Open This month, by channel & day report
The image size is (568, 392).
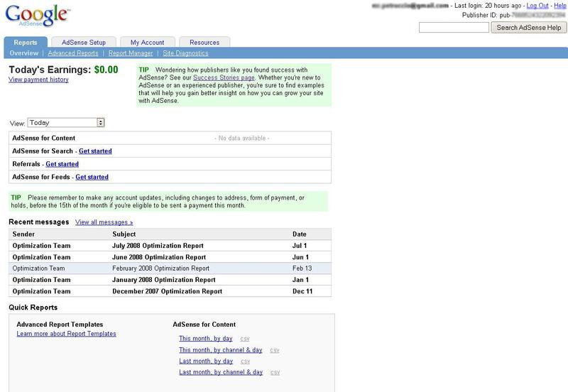pos(221,350)
